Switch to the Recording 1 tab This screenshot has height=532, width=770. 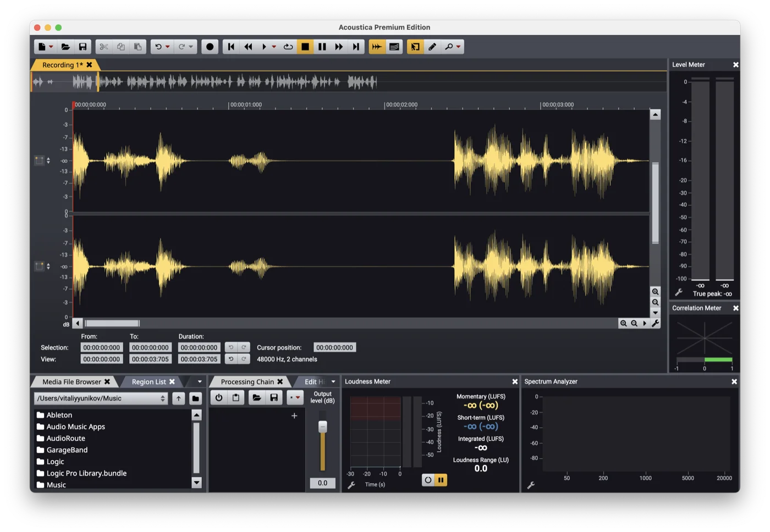tap(62, 65)
